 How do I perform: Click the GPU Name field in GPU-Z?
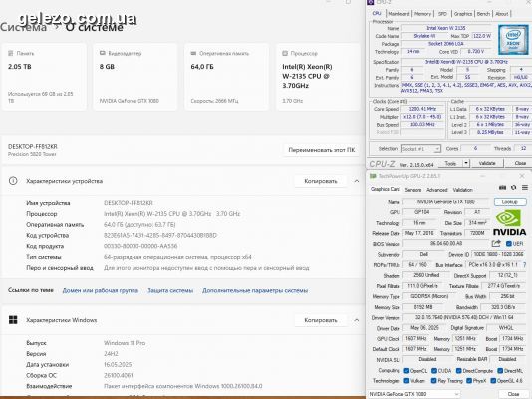pyautogui.click(x=445, y=202)
